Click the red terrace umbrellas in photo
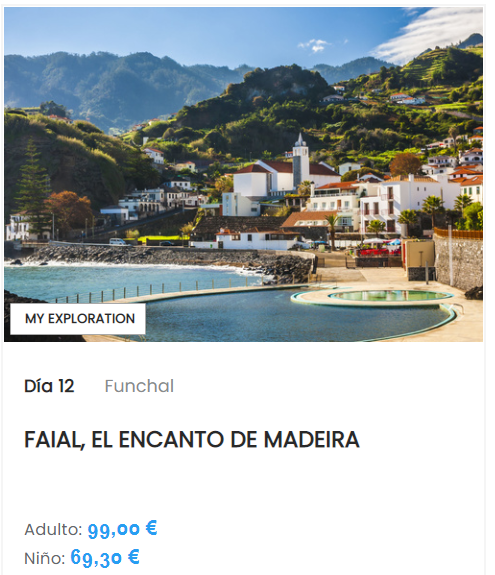495x575 pixels. (x=378, y=252)
